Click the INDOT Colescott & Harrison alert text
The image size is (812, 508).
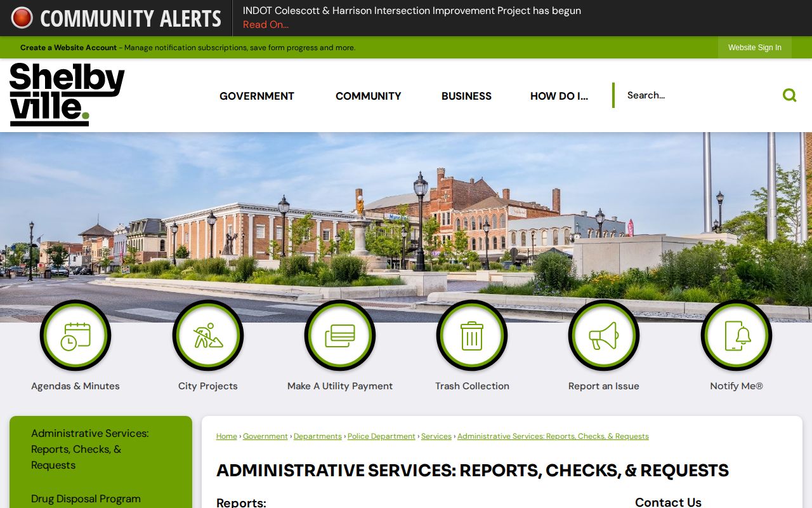[x=412, y=11]
